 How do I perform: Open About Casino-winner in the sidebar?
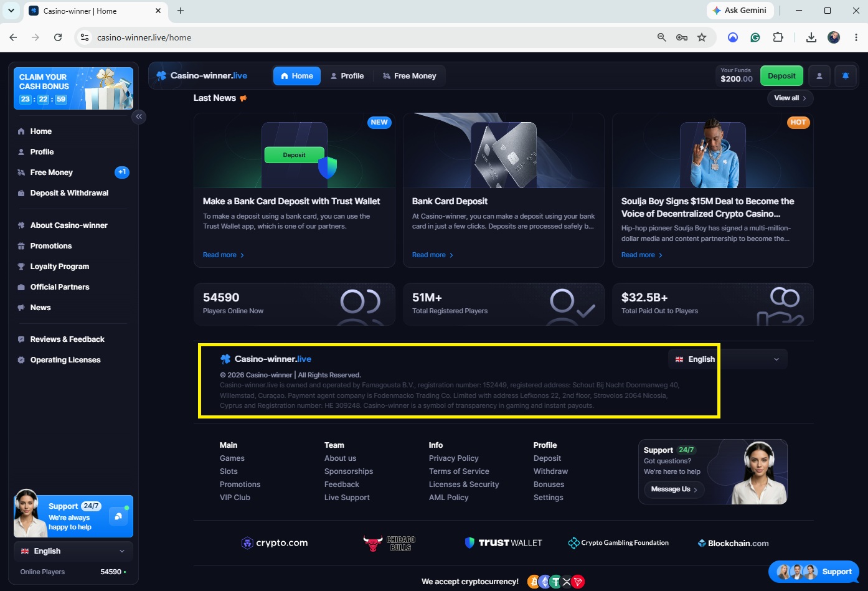(x=70, y=225)
